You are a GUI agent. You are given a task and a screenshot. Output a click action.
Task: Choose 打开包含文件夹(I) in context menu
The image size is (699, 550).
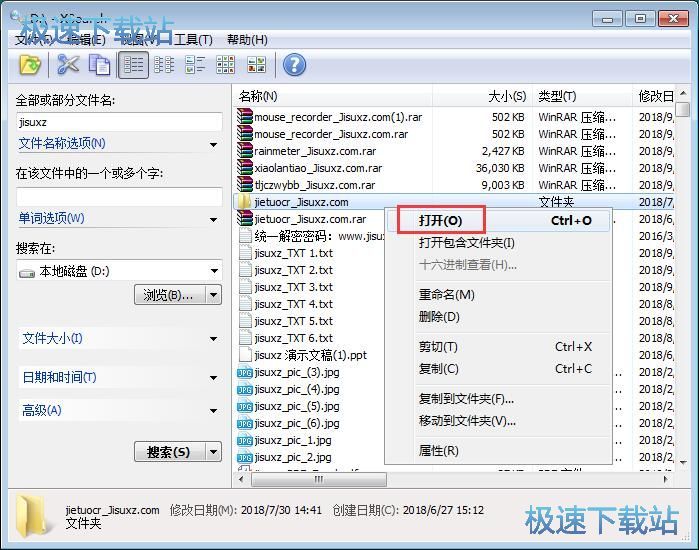click(498, 243)
